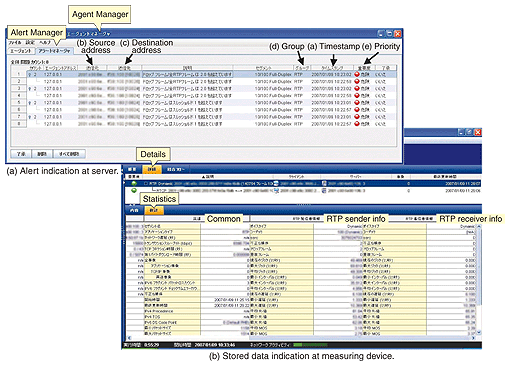The image size is (510, 366).
Task: Select the orange Details tab
Action: click(x=152, y=169)
